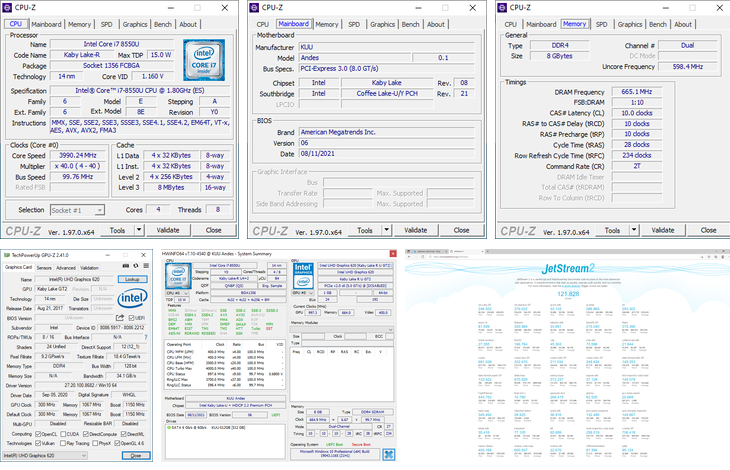Viewport: 730px width, 470px height.
Task: Open Tools dropdown arrow in Memory window
Action: coord(634,230)
